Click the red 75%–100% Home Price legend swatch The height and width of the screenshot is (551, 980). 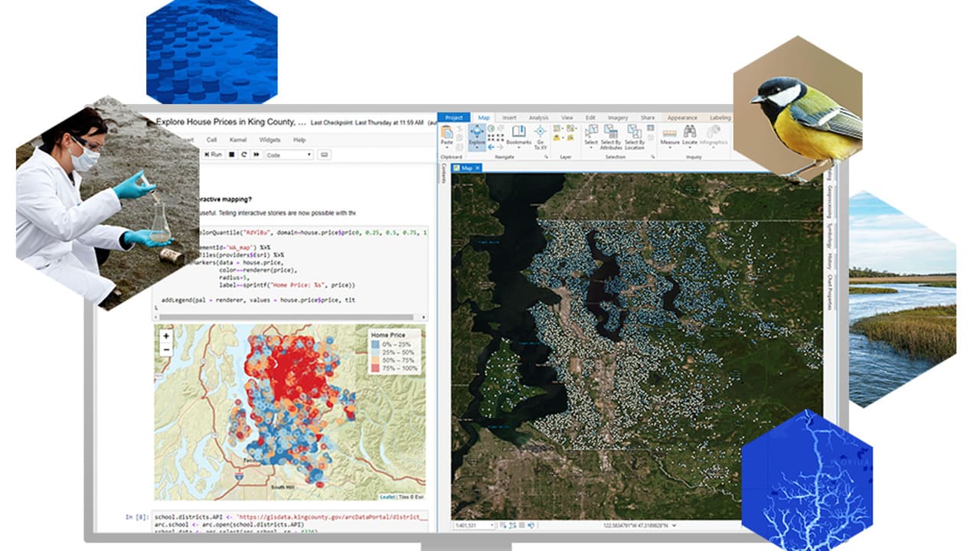375,367
